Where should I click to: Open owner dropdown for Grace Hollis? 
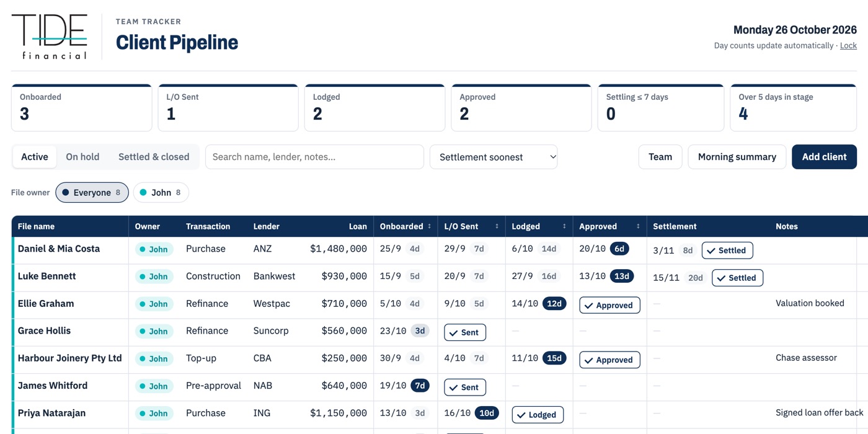coord(154,331)
